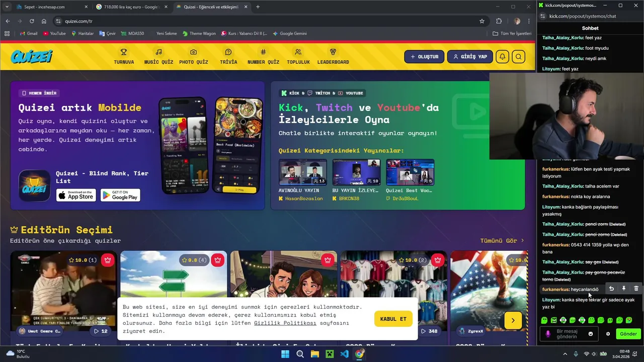644x362 pixels.
Task: Open the site search magnifier icon
Action: click(x=519, y=57)
